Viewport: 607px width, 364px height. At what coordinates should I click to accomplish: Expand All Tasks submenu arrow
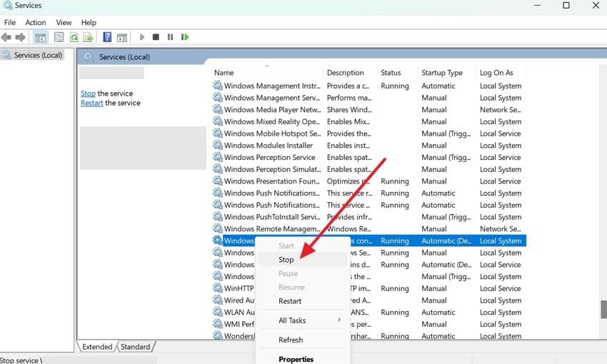coord(339,320)
